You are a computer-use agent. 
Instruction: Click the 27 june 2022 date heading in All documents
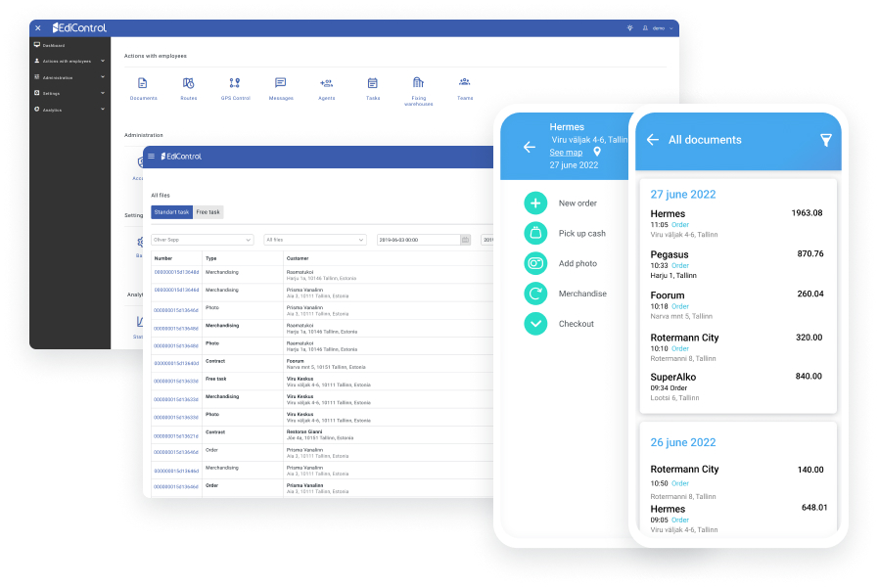682,194
